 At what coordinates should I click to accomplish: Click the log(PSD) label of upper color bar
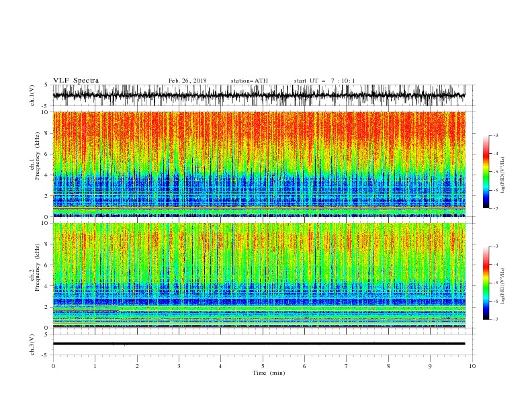click(503, 175)
